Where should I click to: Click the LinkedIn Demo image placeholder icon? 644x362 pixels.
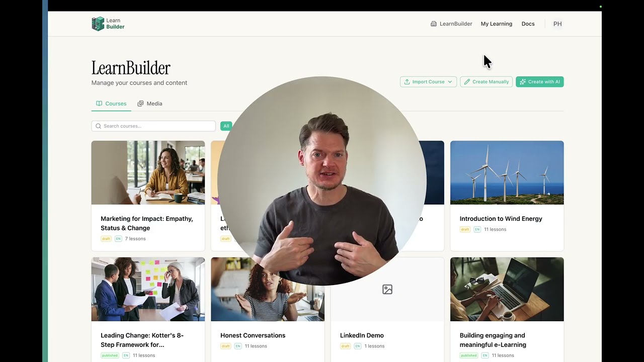(387, 289)
